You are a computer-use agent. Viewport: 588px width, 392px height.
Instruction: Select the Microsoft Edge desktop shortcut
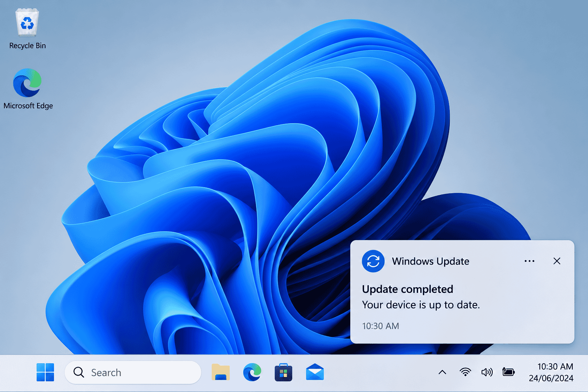pyautogui.click(x=28, y=89)
